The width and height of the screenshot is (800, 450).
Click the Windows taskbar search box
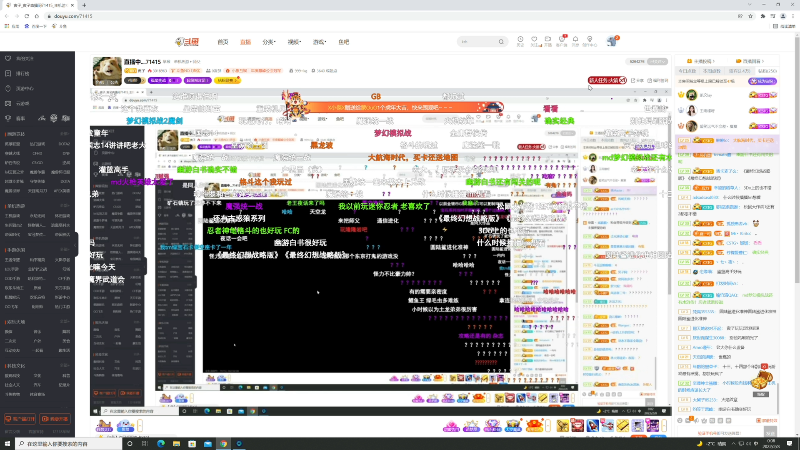coord(69,444)
